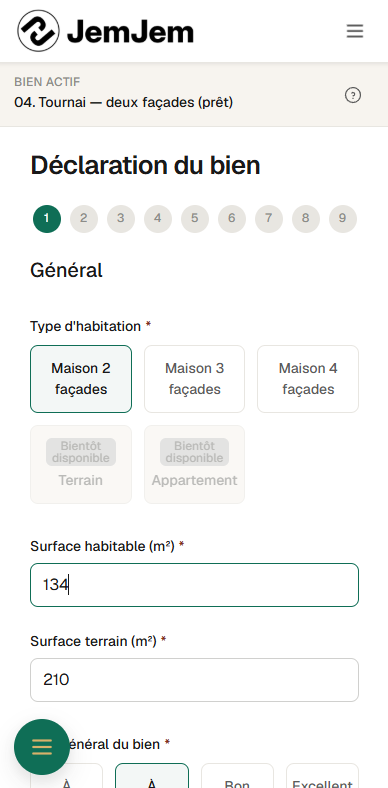Click the Surface habitable input field
Image resolution: width=388 pixels, height=788 pixels.
pos(195,585)
